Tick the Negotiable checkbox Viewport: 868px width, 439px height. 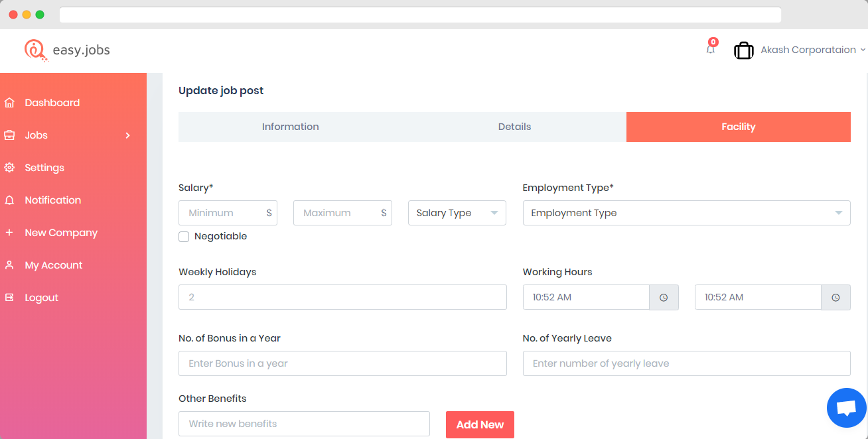[184, 237]
